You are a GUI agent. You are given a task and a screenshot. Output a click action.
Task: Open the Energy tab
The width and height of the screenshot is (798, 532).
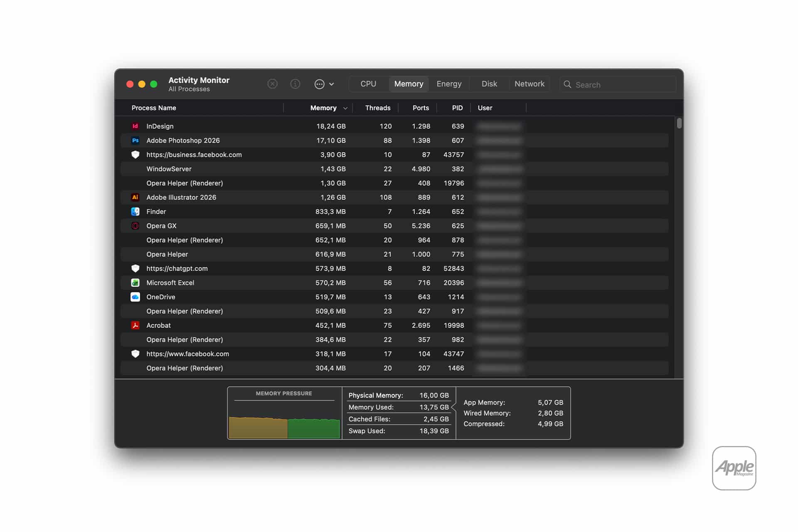(449, 84)
